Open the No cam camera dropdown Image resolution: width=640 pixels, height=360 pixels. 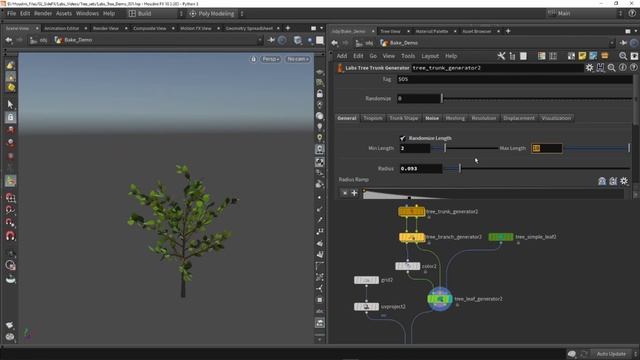[x=298, y=59]
